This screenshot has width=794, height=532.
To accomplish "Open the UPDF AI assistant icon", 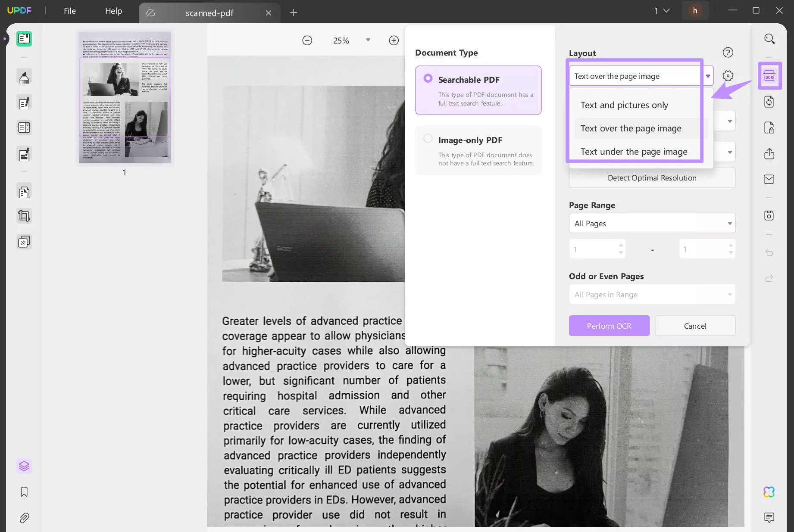I will tap(769, 492).
